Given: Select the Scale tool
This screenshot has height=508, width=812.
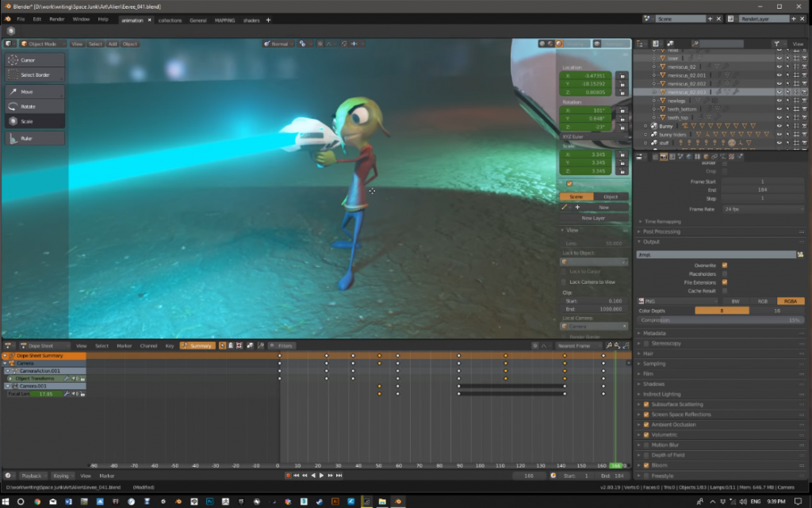Looking at the screenshot, I should coord(35,121).
